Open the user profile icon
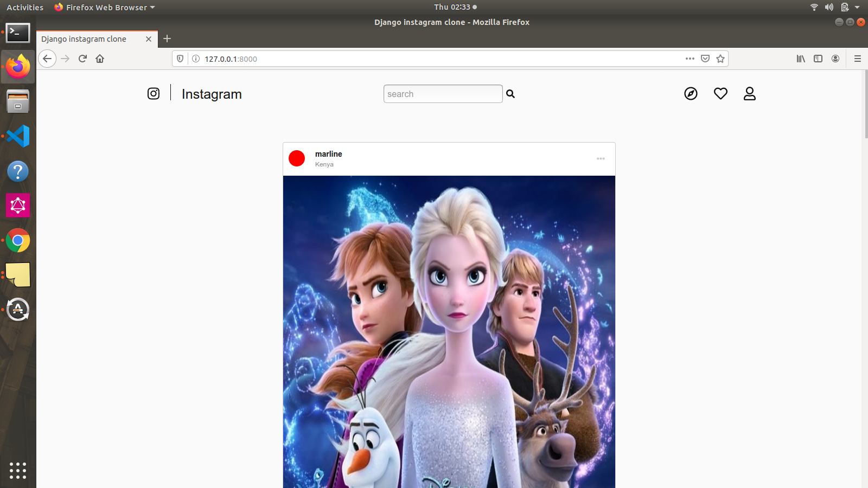The image size is (868, 488). tap(750, 94)
